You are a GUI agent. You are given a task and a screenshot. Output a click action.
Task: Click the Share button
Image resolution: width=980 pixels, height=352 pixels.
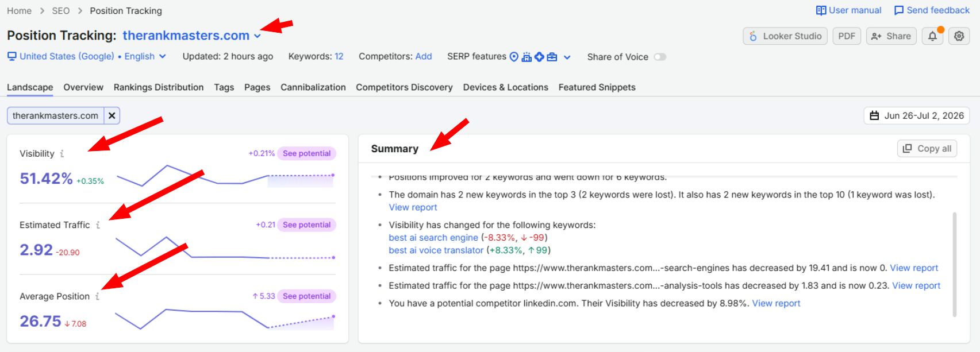point(891,36)
